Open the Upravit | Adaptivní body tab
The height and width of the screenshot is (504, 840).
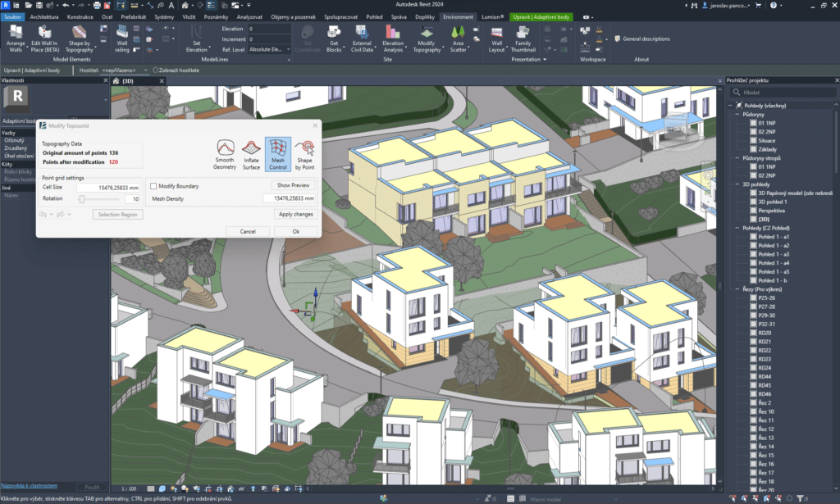tap(541, 17)
